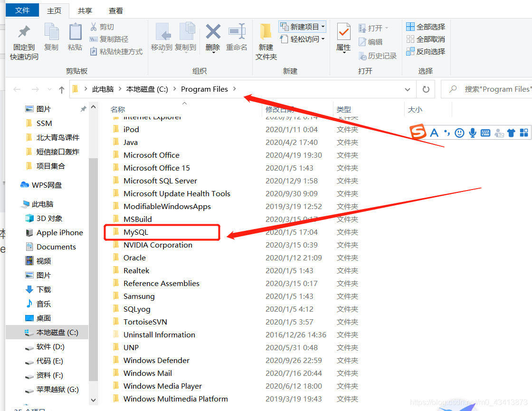Click the Sogou emoji smiley icon
532x411 pixels.
(x=459, y=133)
